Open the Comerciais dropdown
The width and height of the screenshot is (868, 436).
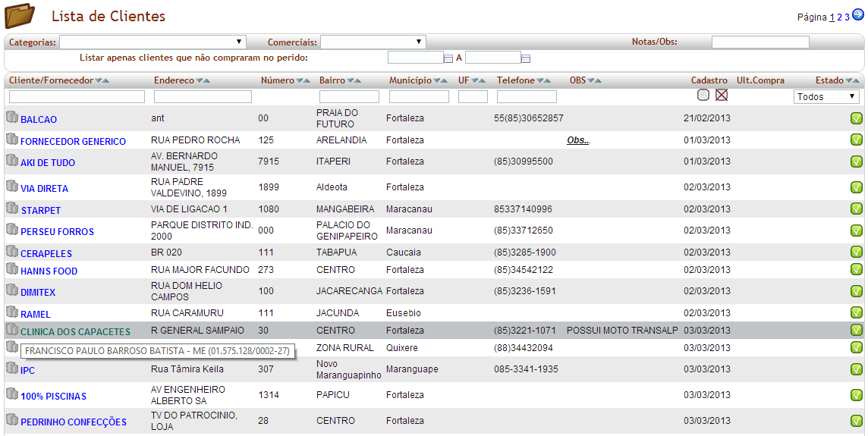click(373, 42)
